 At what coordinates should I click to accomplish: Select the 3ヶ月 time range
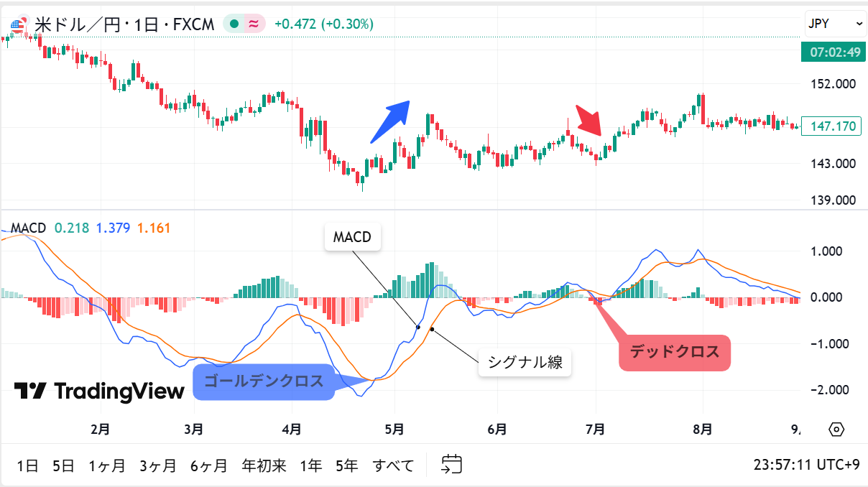click(158, 465)
